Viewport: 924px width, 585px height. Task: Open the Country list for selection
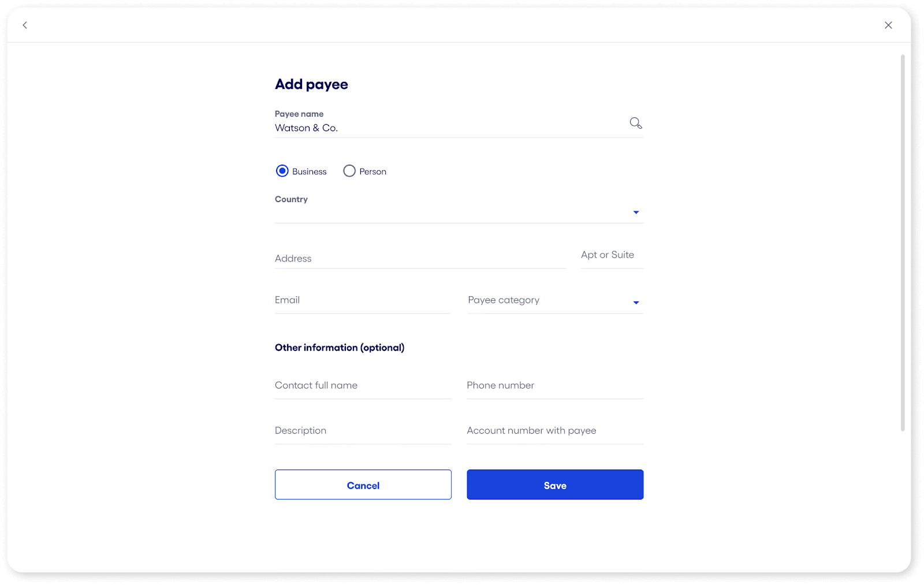(x=636, y=212)
